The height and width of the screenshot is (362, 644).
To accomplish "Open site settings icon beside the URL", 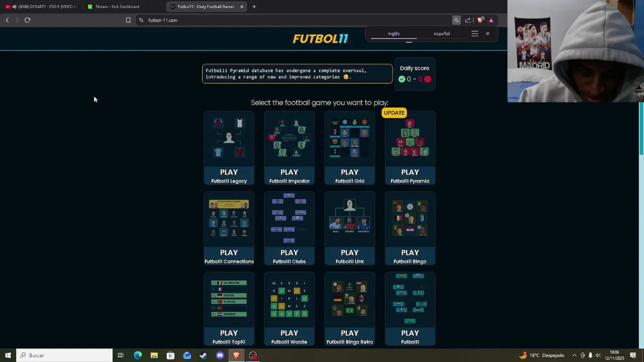I will (141, 20).
